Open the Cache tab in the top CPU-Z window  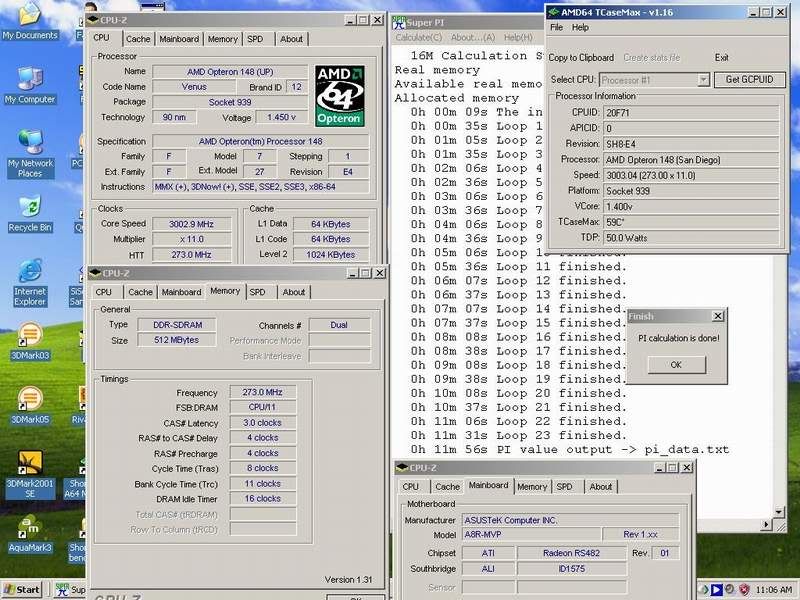click(x=138, y=39)
